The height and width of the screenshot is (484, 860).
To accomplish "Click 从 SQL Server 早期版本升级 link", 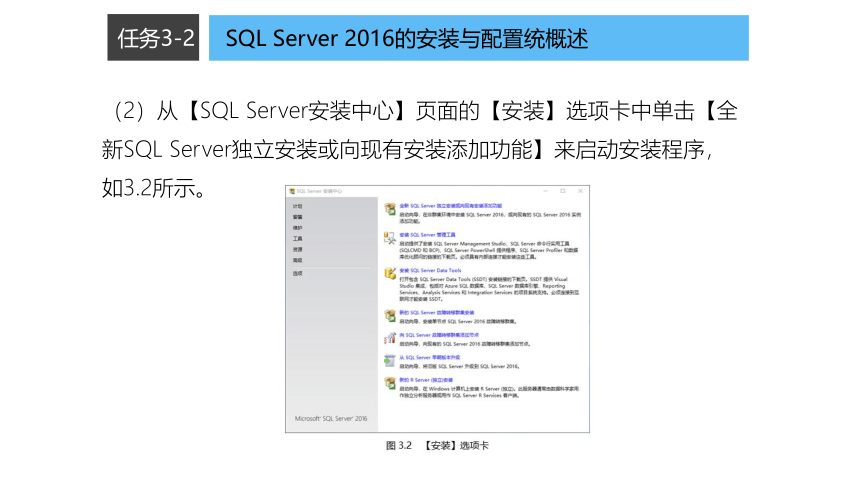I will [429, 358].
